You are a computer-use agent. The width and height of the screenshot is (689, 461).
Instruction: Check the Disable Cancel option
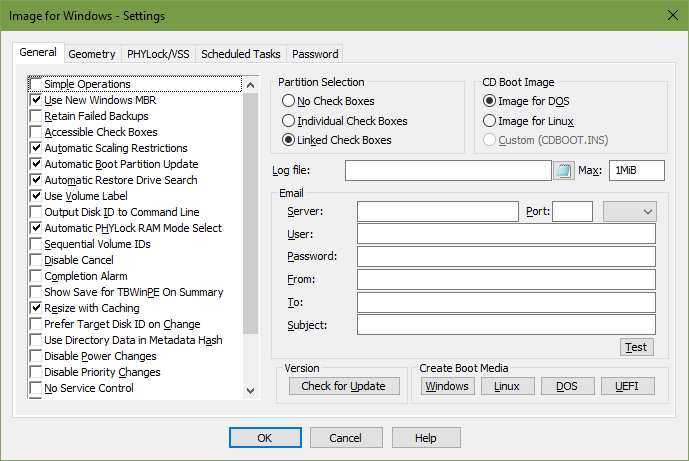[36, 260]
